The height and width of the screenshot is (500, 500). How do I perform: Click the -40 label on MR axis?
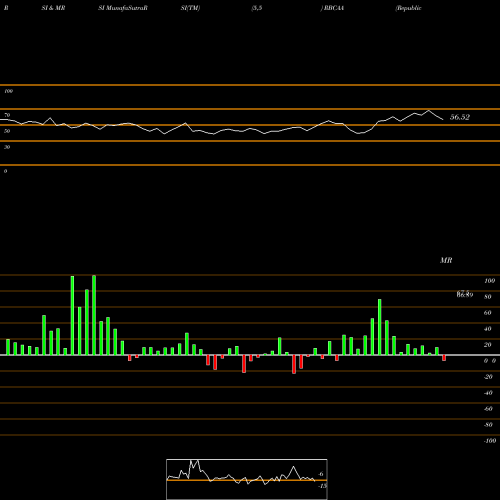click(x=488, y=393)
